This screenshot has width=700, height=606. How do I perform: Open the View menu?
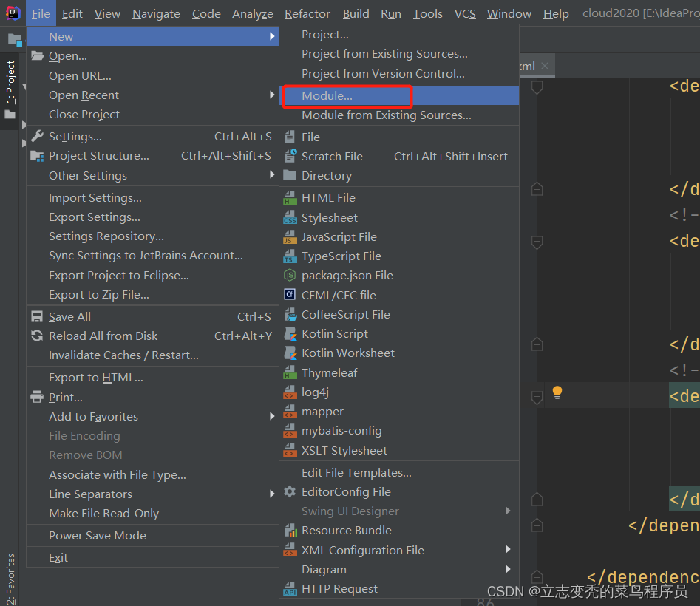(x=107, y=14)
